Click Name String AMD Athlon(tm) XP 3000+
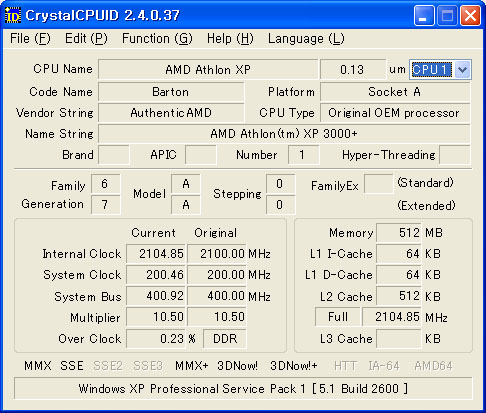Image resolution: width=486 pixels, height=413 pixels. pos(284,134)
